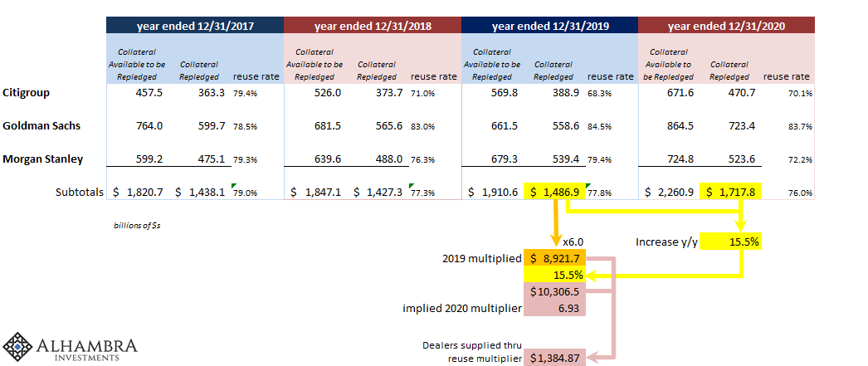This screenshot has height=366, width=868.
Task: Select the cell showing 373.7
Action: (388, 93)
